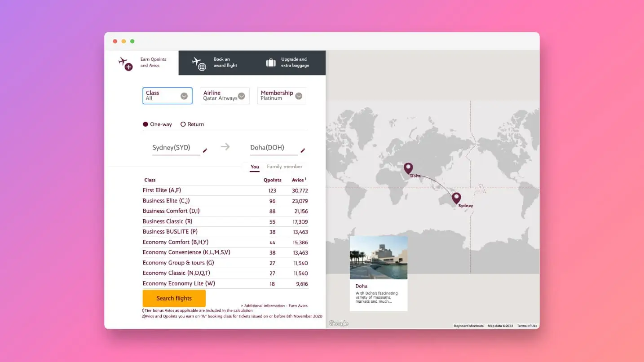Click the Business Comfort (D,I) row

click(225, 211)
